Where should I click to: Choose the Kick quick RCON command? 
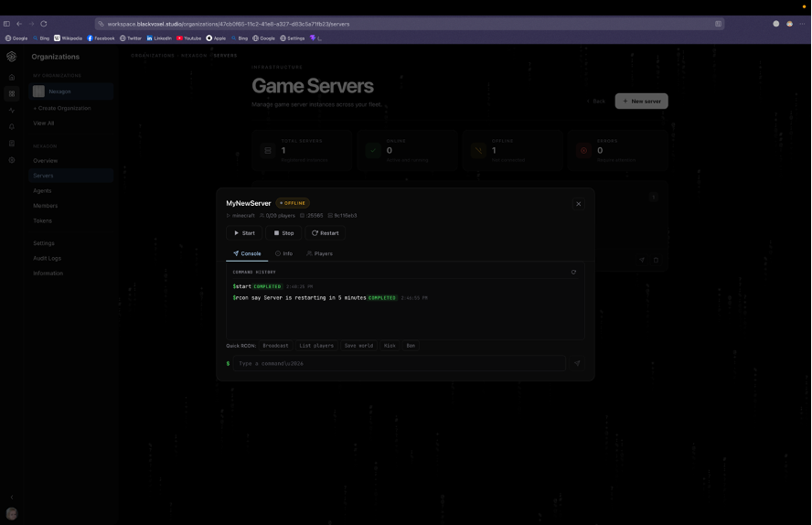[390, 346]
